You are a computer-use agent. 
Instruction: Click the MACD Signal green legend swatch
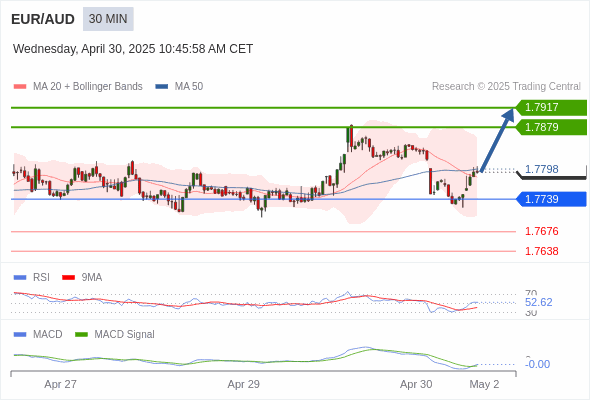[x=82, y=334]
